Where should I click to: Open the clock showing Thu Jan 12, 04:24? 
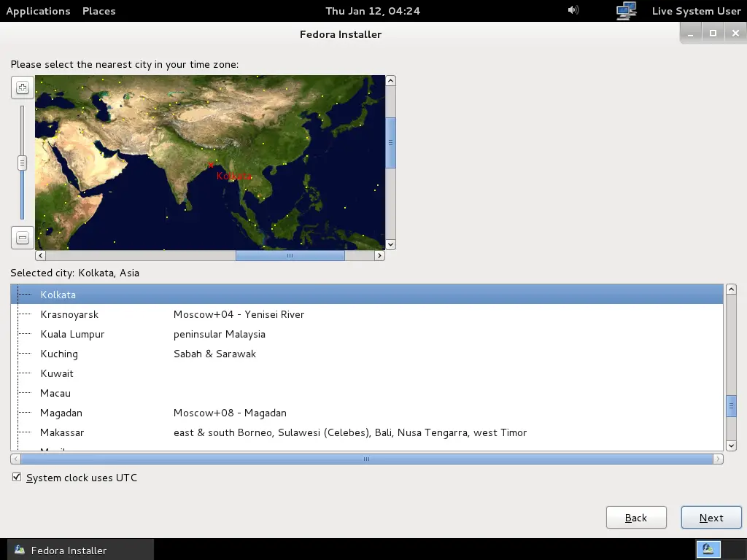[x=373, y=11]
